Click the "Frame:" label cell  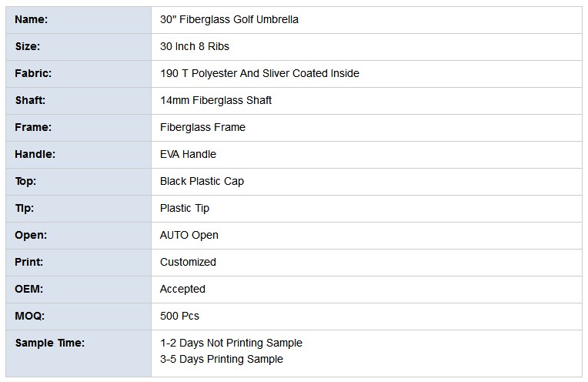click(79, 128)
